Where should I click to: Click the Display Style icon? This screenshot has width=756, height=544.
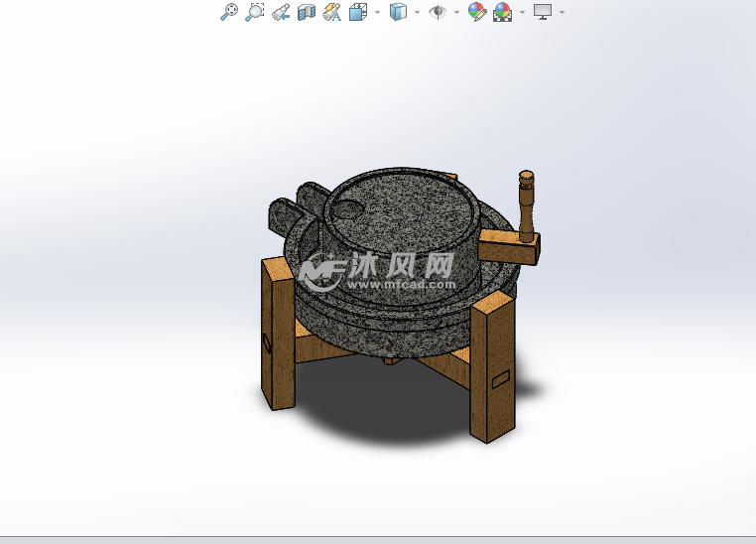point(398,12)
